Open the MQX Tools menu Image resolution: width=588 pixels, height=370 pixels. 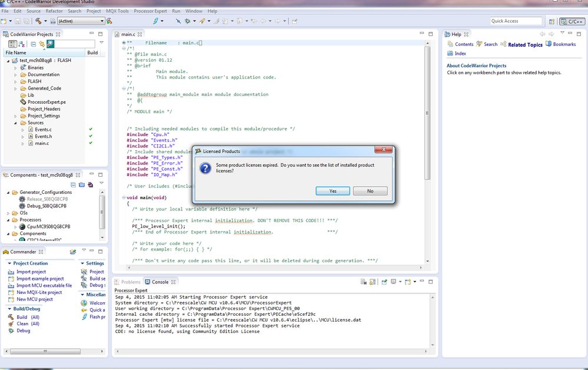pyautogui.click(x=117, y=11)
